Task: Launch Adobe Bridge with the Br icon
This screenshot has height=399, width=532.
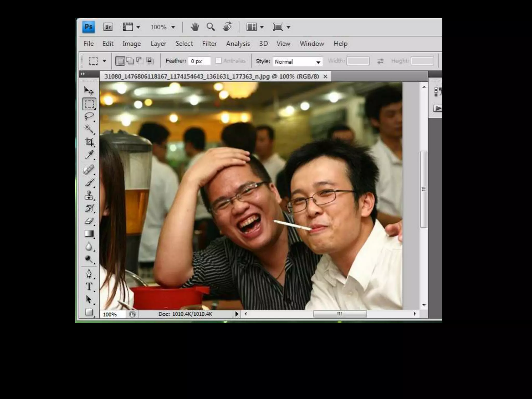Action: pos(108,27)
